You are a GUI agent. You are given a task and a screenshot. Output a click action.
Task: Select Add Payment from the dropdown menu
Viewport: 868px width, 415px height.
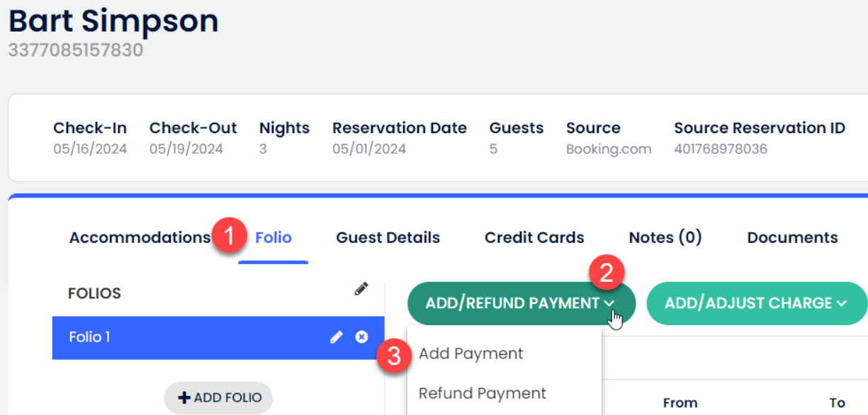(470, 353)
